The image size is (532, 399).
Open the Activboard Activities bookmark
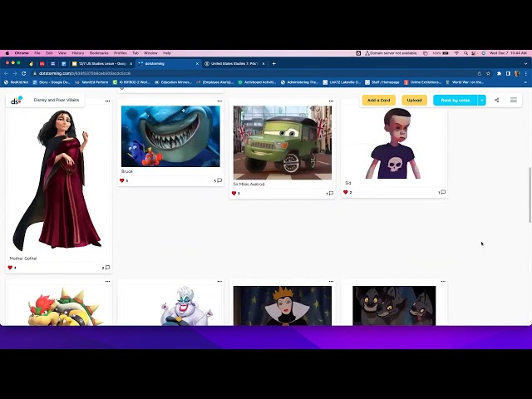point(257,82)
